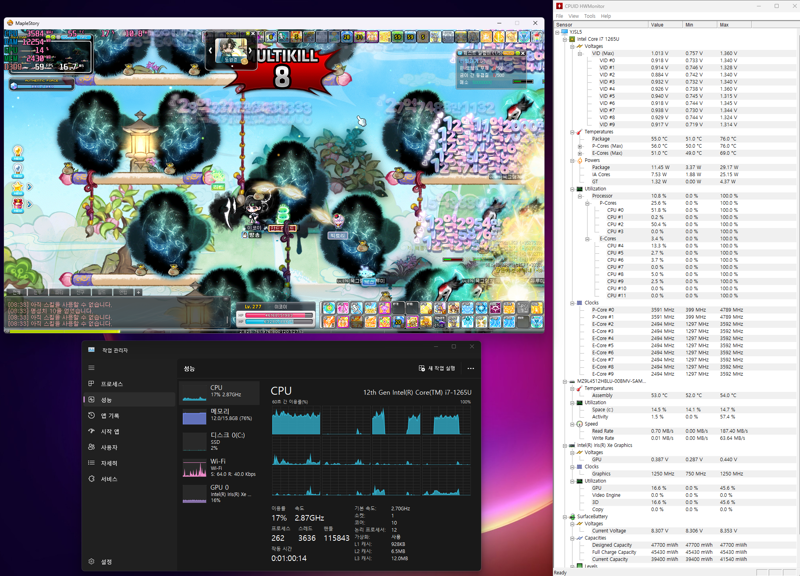Click the Min column header in HWMonitor

click(699, 24)
